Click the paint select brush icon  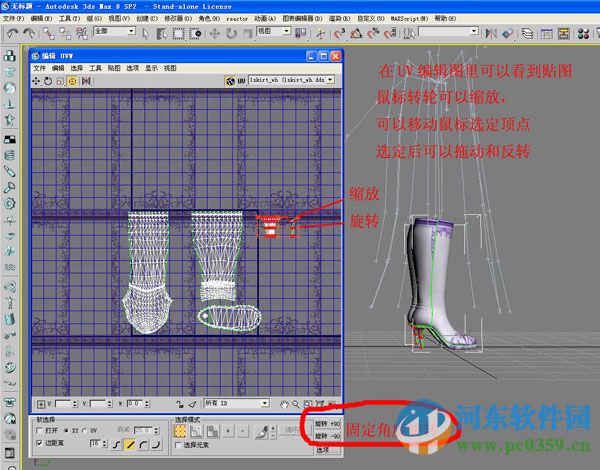[x=262, y=432]
